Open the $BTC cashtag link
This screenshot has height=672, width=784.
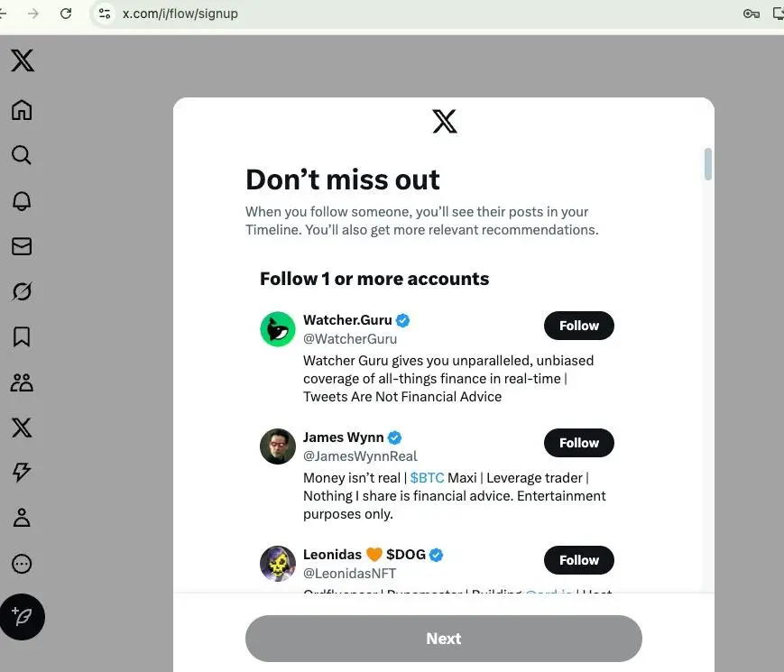427,478
